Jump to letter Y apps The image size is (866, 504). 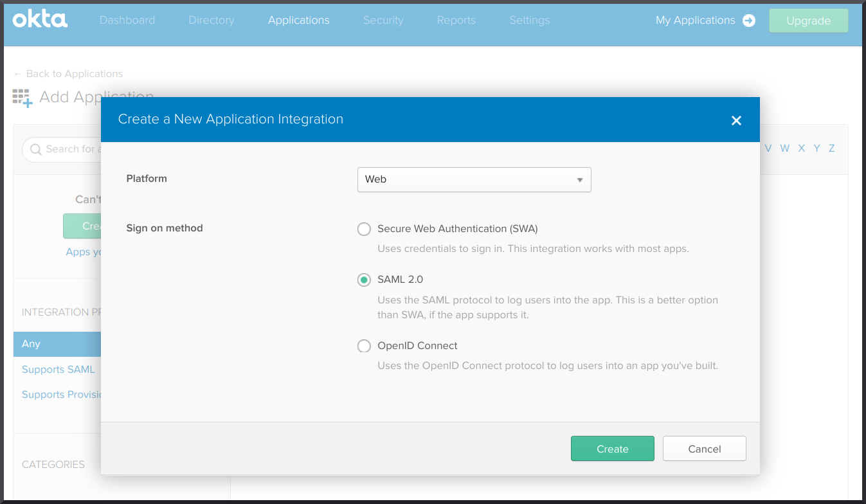point(816,148)
